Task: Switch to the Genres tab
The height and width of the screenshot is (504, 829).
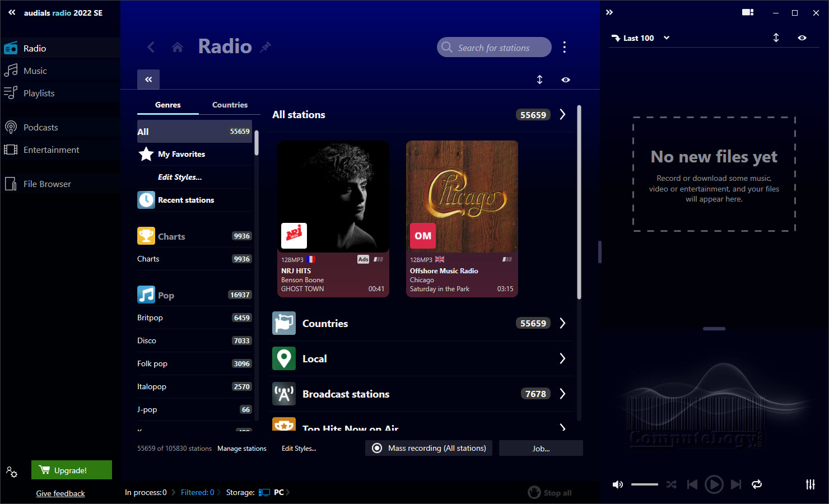Action: [167, 105]
